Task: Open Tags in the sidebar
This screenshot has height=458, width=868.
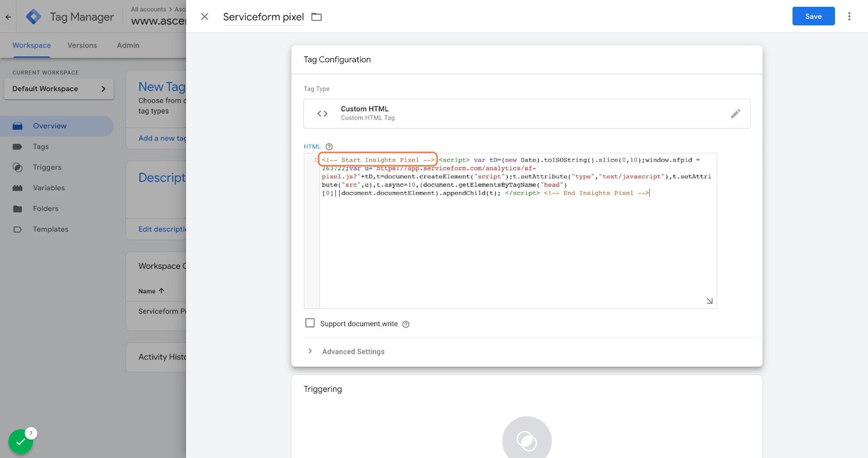Action: [x=41, y=146]
